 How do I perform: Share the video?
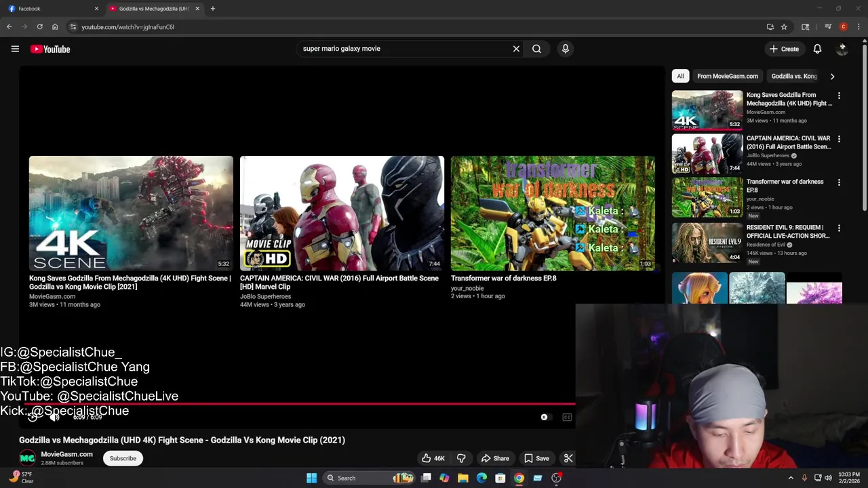(x=494, y=458)
